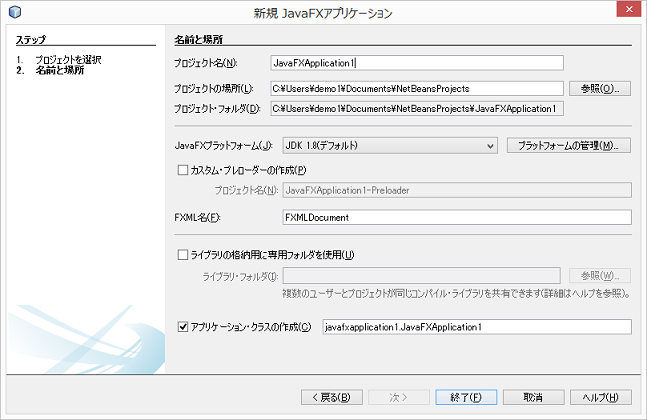The width and height of the screenshot is (647, 420).
Task: Click the disabled JavaFXApplication1-Preloader name field
Action: tap(457, 190)
